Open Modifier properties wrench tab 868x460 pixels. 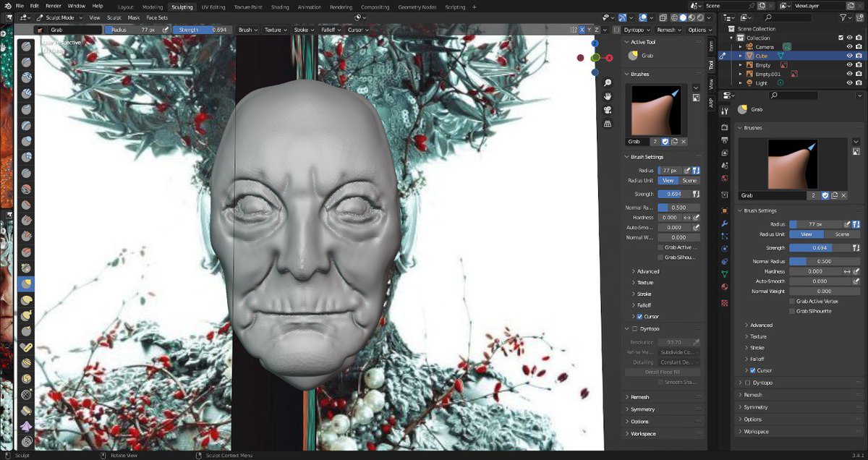pos(724,223)
